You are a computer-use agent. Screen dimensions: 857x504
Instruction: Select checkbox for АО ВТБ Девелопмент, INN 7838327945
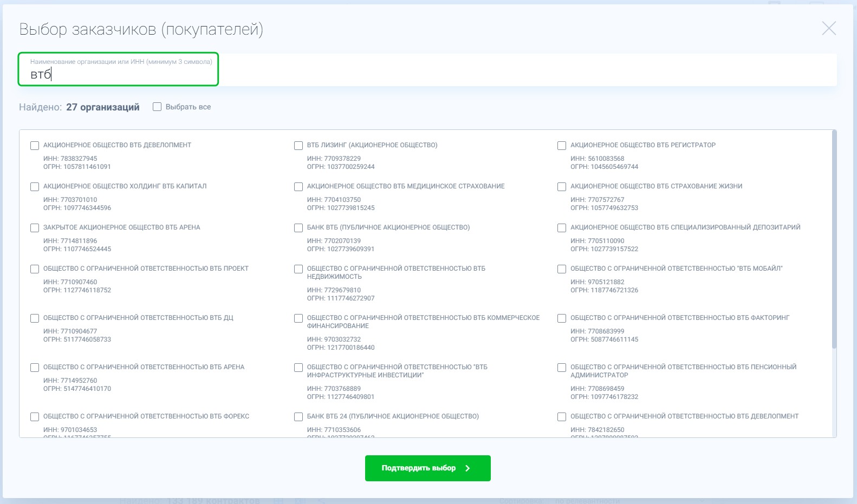[35, 146]
